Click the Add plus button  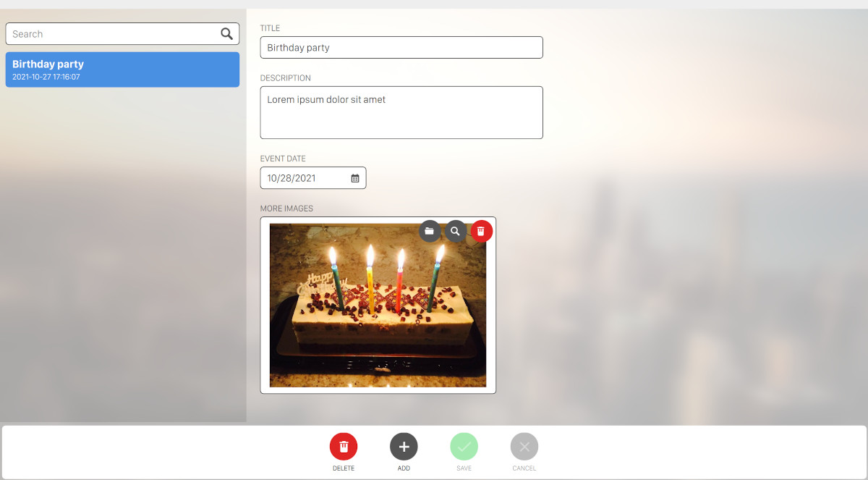coord(404,447)
